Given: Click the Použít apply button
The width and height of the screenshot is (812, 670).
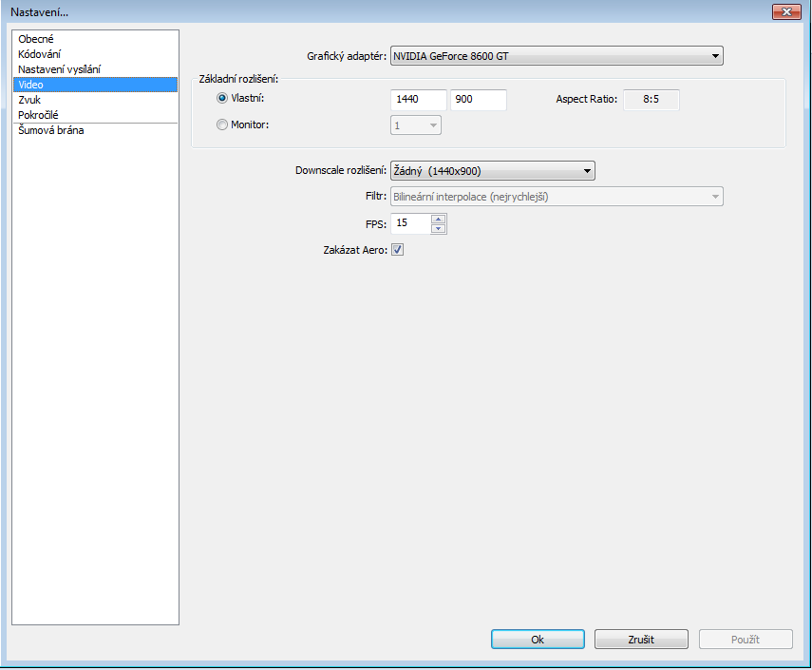Looking at the screenshot, I should [746, 640].
